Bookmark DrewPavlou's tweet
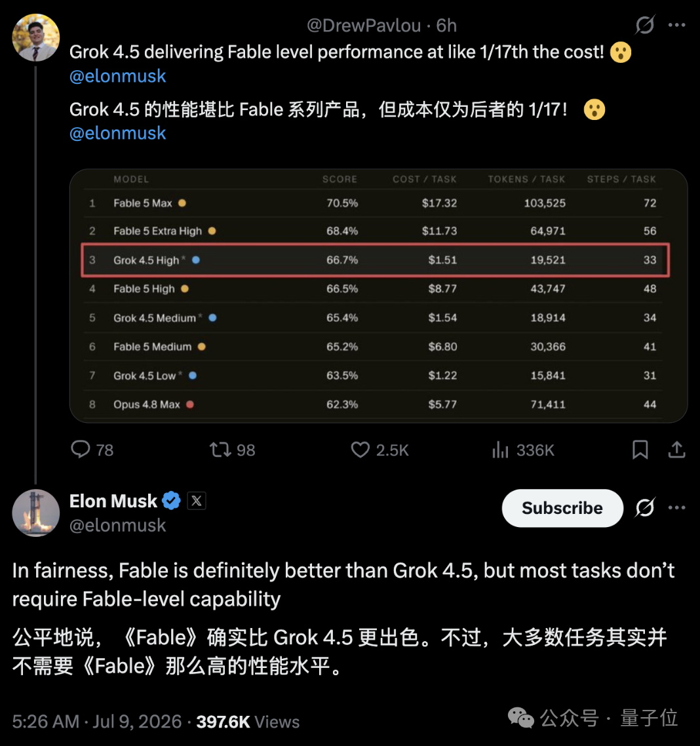 [640, 450]
